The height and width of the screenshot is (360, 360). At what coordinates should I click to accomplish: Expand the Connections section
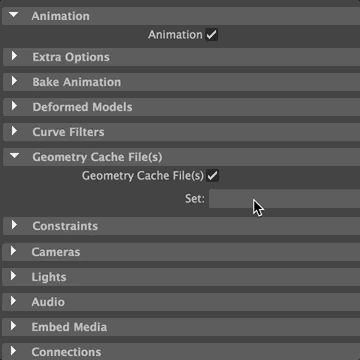(13, 351)
